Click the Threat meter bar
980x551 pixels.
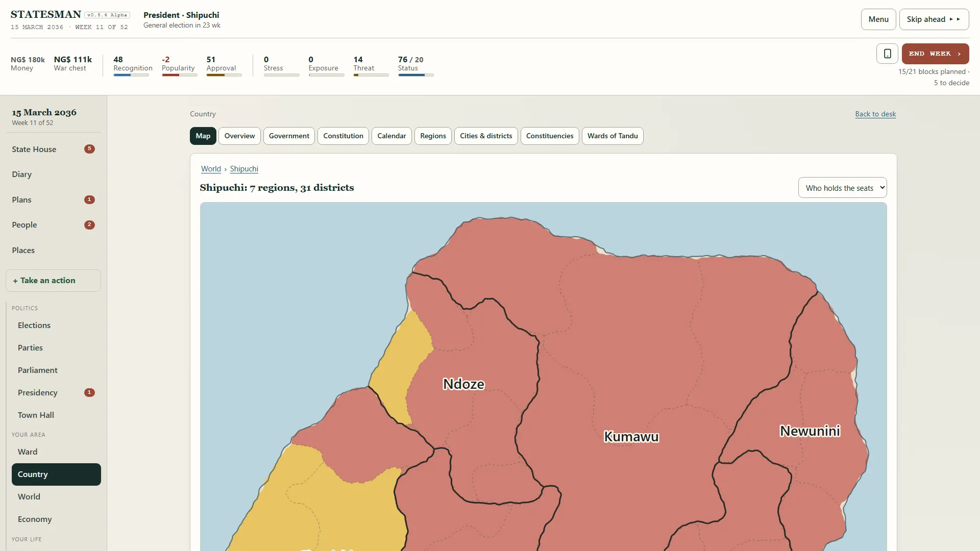point(371,75)
